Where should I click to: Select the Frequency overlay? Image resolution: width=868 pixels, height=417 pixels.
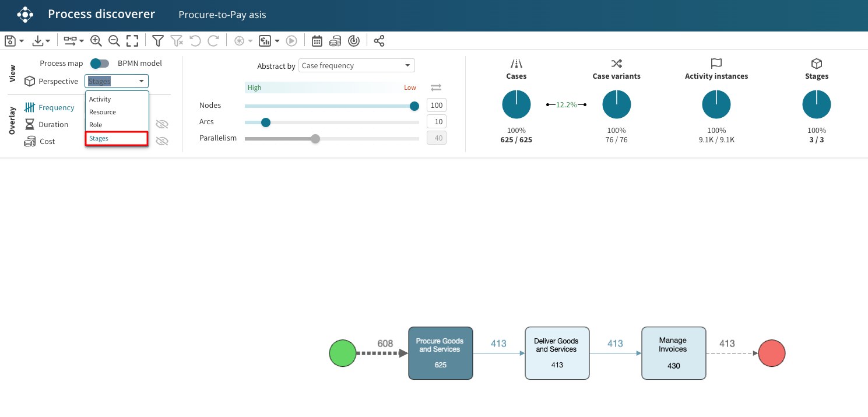56,107
